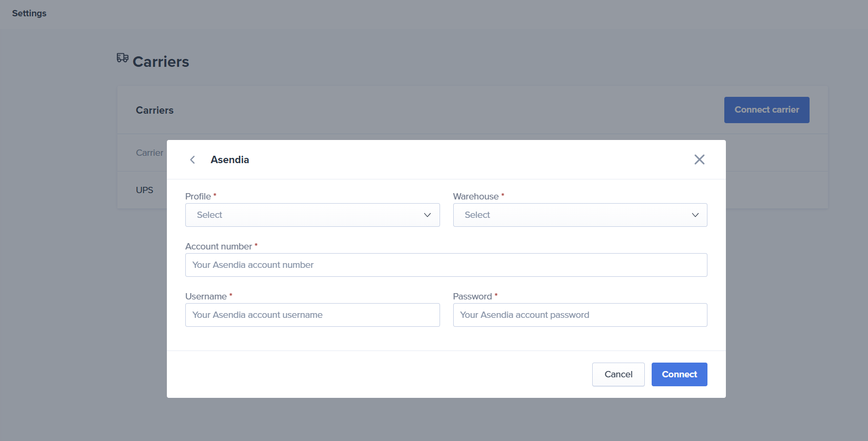This screenshot has width=868, height=441.
Task: Click the Carriers truck icon in page heading
Action: click(123, 58)
